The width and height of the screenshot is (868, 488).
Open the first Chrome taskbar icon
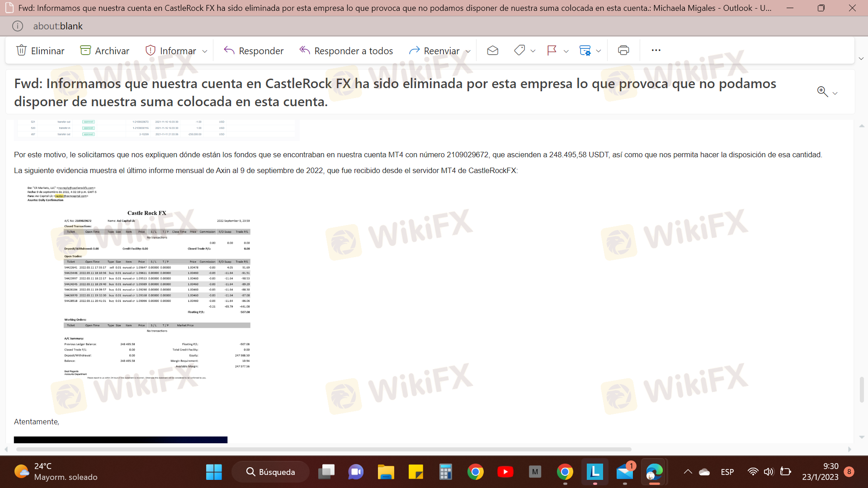coord(476,472)
